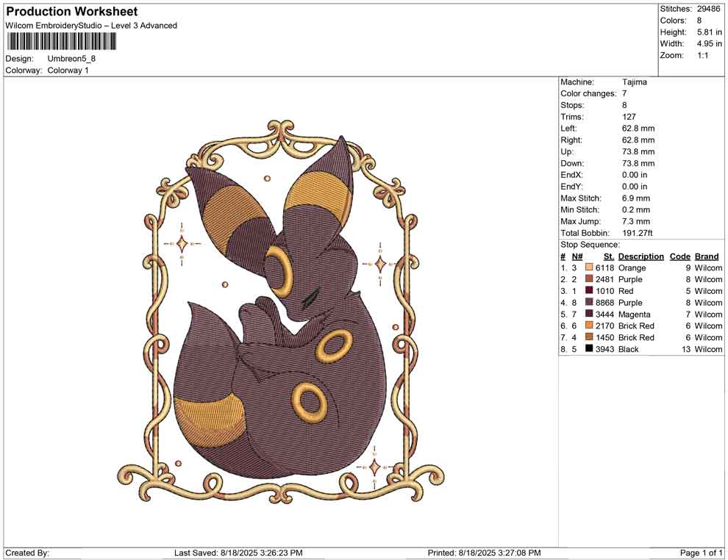Viewport: 728px width, 560px height.
Task: Click the Brick Red 1450 swatch
Action: 589,337
